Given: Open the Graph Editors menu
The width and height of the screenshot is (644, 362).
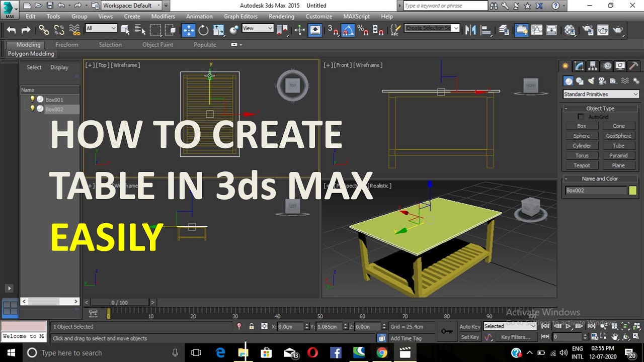Looking at the screenshot, I should [x=240, y=17].
